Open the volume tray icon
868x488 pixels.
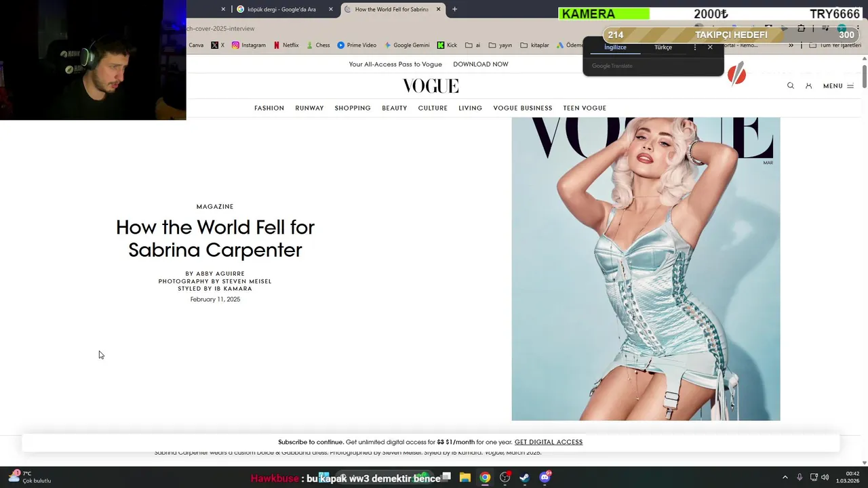pyautogui.click(x=825, y=477)
